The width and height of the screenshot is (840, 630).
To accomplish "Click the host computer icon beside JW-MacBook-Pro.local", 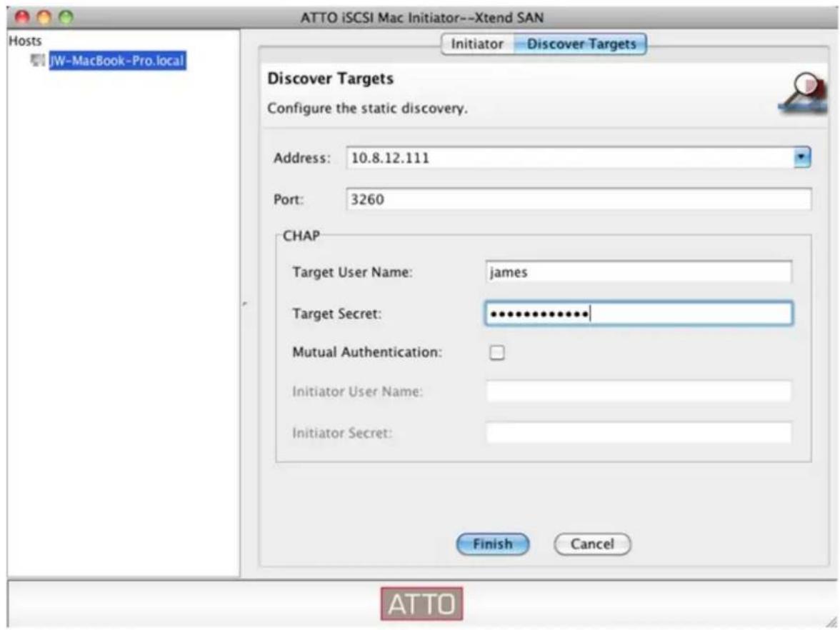I will point(37,60).
